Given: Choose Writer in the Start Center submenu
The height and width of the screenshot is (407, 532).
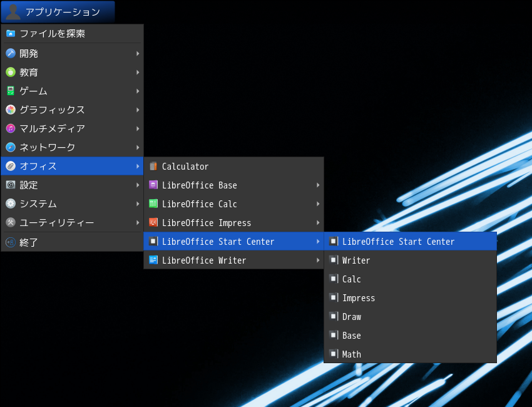Looking at the screenshot, I should (410, 260).
